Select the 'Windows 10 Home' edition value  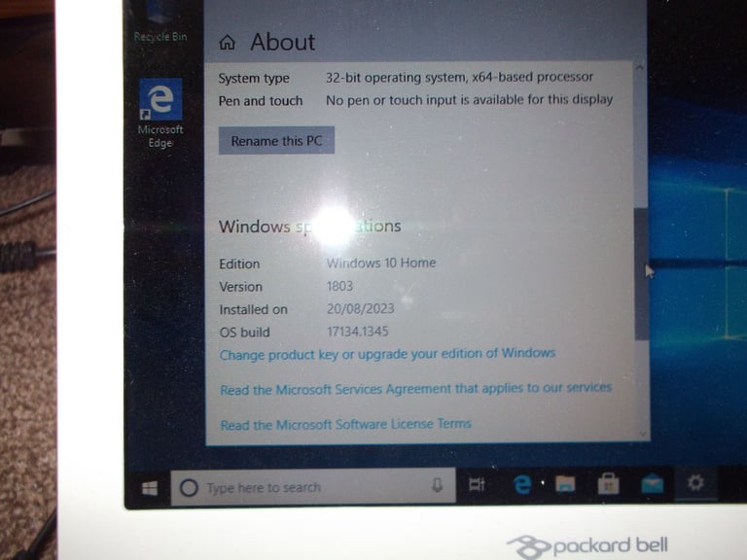point(381,262)
